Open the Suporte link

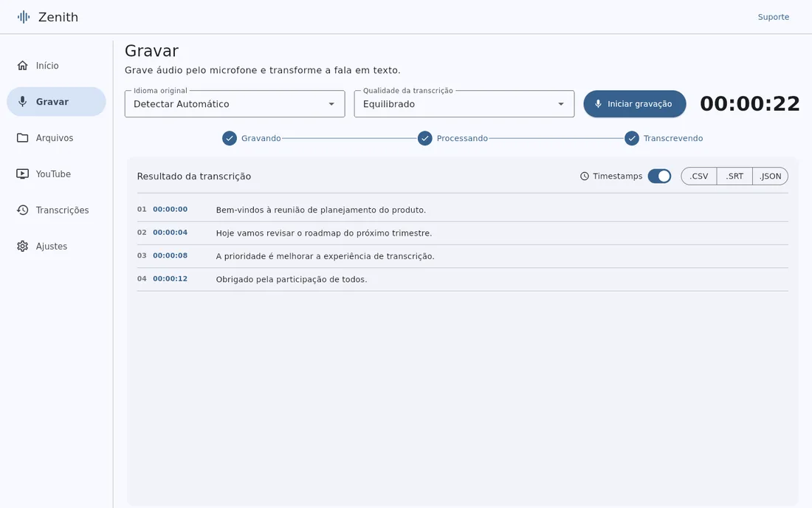[x=773, y=17]
